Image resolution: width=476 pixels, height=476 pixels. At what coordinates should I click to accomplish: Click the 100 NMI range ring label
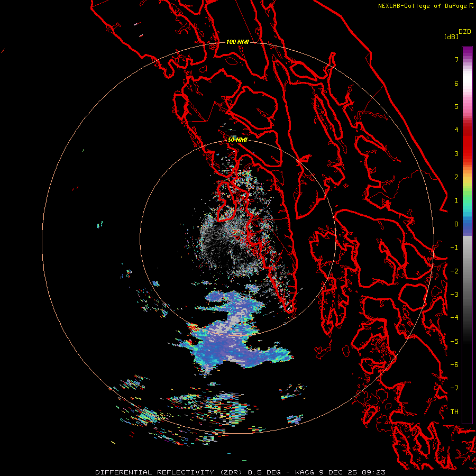coord(237,42)
